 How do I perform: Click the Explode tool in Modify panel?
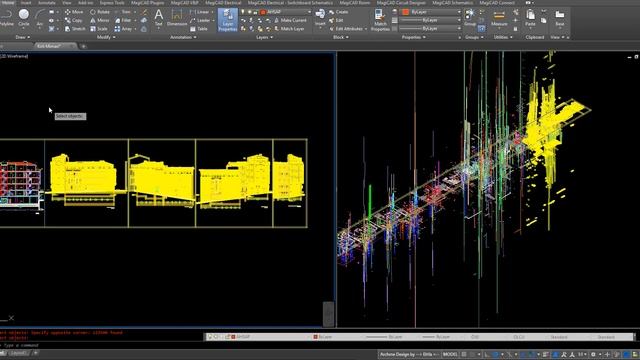coord(144,20)
